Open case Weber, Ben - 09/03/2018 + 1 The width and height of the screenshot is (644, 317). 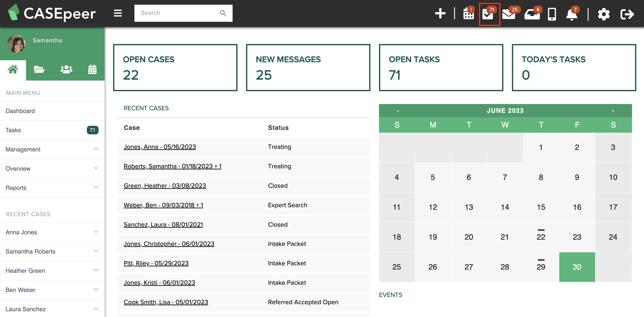tap(163, 205)
